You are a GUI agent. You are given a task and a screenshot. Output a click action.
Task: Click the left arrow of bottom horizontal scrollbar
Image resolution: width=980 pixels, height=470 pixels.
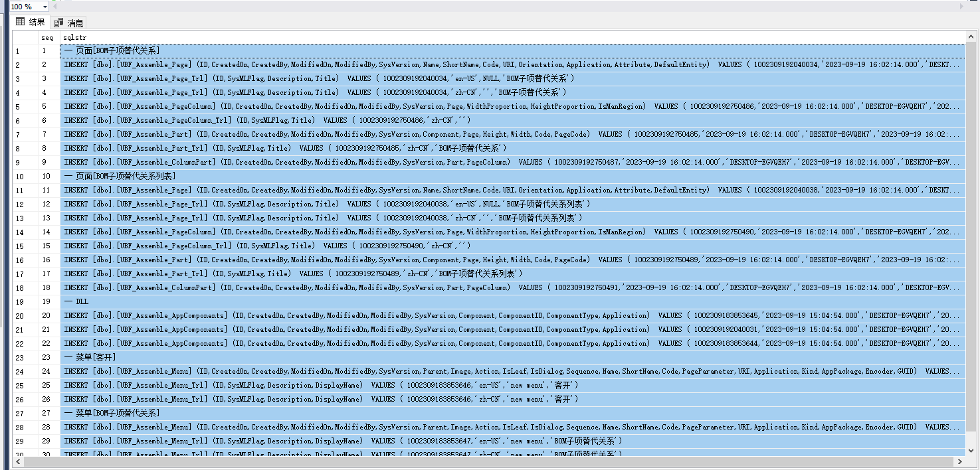18,462
